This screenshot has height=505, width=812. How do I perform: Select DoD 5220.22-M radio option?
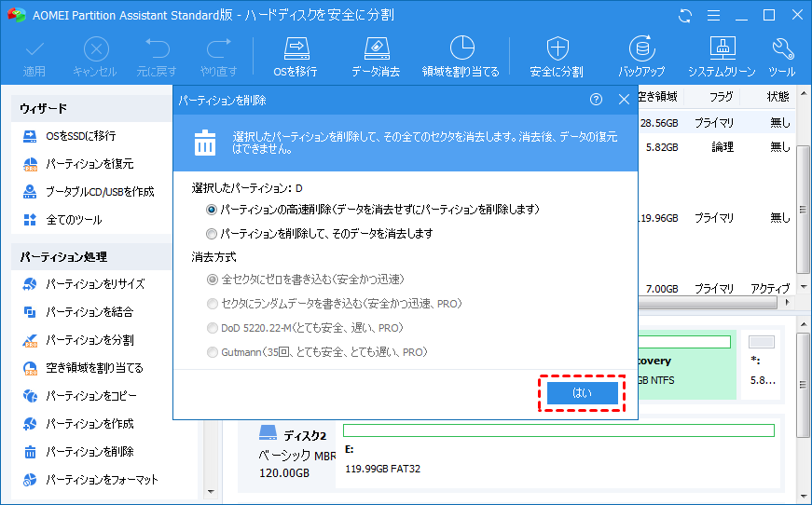(x=212, y=328)
